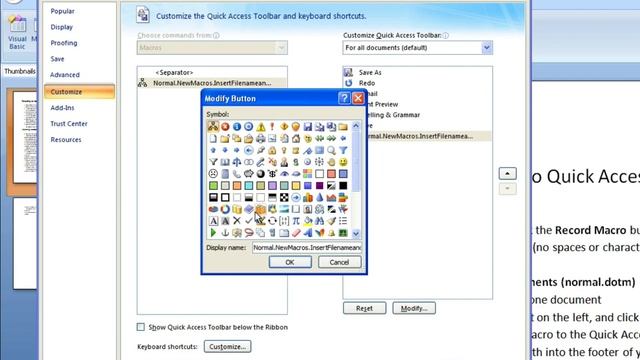Choose the blue funnel filter symbol
The height and width of the screenshot is (360, 640).
tap(343, 150)
